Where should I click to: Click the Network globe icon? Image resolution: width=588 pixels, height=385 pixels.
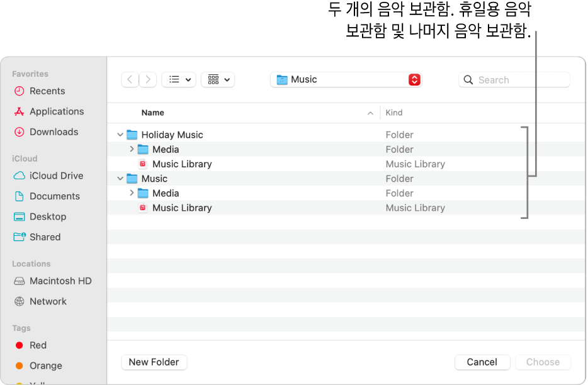point(19,301)
